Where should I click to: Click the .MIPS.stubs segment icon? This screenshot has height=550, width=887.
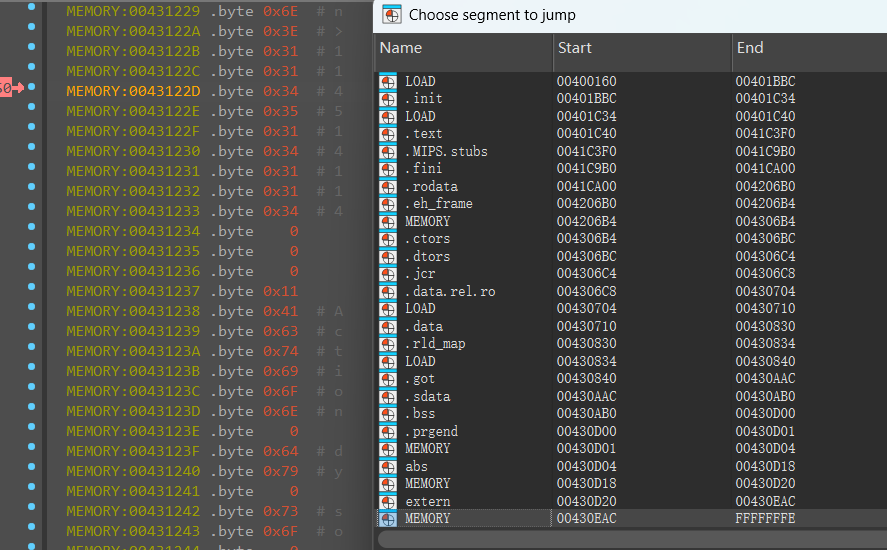389,152
